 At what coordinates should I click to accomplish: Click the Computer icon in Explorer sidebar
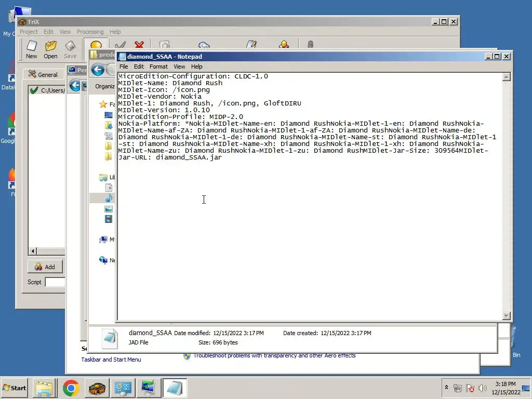(103, 240)
